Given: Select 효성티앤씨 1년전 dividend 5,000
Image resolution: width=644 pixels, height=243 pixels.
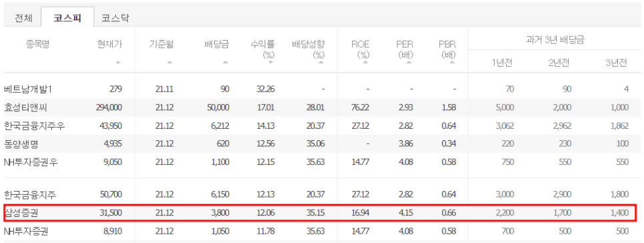Looking at the screenshot, I should (x=505, y=107).
